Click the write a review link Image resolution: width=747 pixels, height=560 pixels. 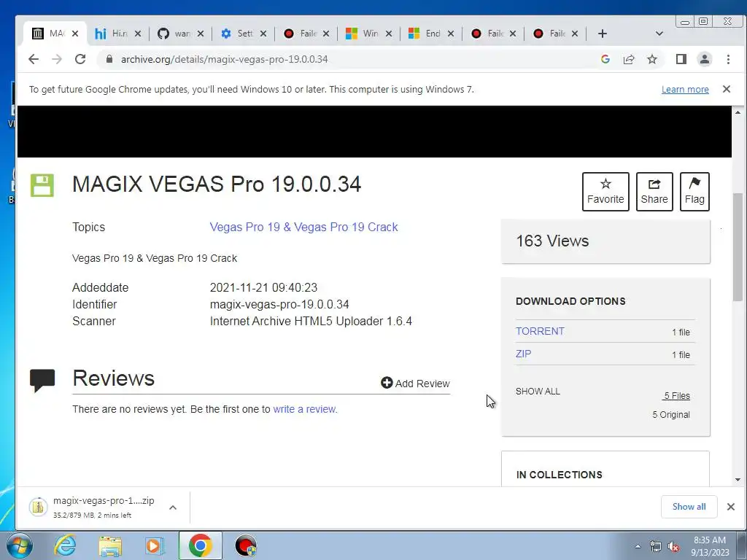(x=304, y=409)
